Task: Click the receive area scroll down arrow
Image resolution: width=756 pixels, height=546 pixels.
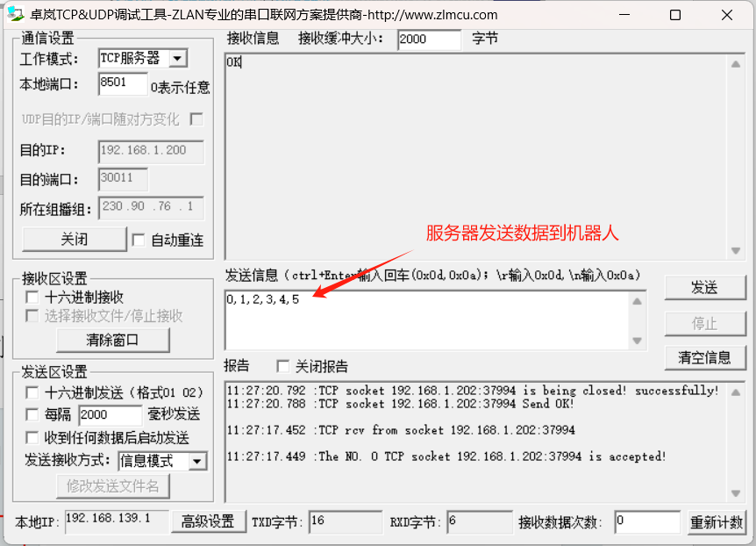Action: pos(736,251)
